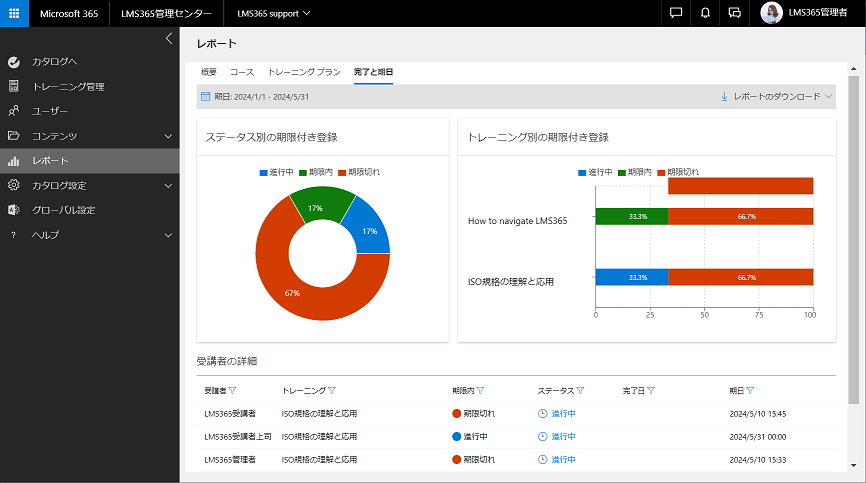The width and height of the screenshot is (866, 483).
Task: Click the グローバル設定 icon
Action: pyautogui.click(x=14, y=210)
